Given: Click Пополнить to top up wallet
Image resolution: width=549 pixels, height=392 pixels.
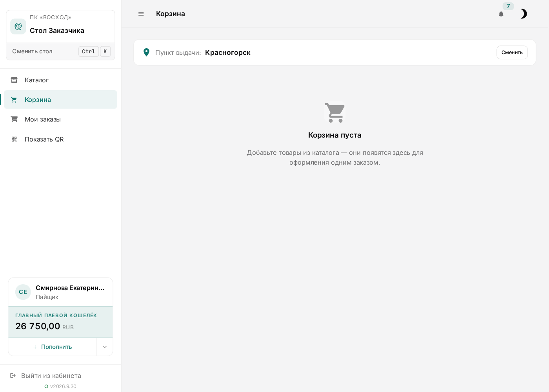Looking at the screenshot, I should coord(52,347).
